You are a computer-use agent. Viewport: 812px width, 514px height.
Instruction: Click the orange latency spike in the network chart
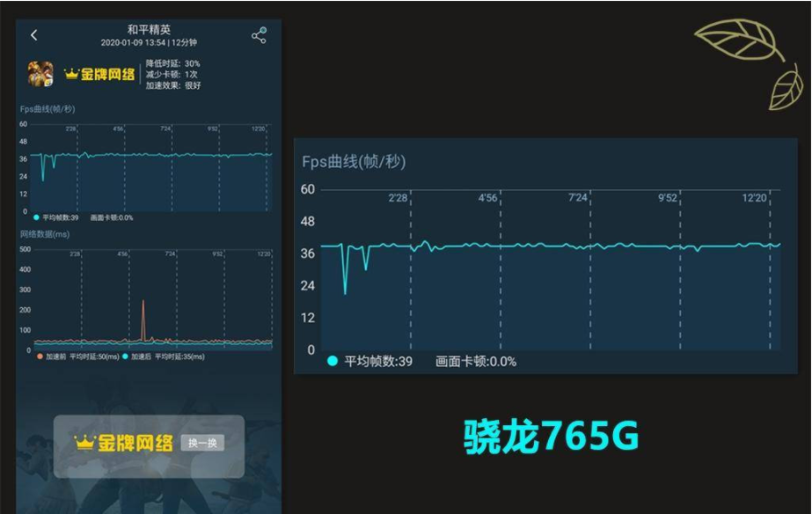[x=143, y=320]
